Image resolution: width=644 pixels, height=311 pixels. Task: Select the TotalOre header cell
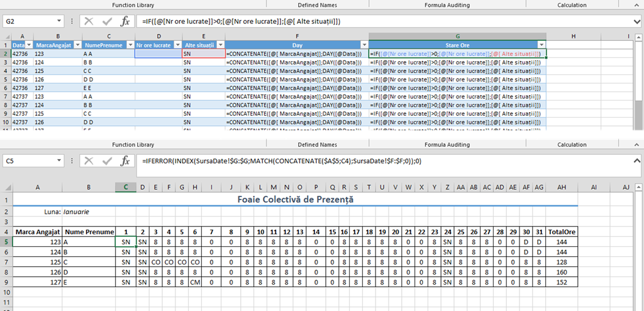(x=561, y=232)
